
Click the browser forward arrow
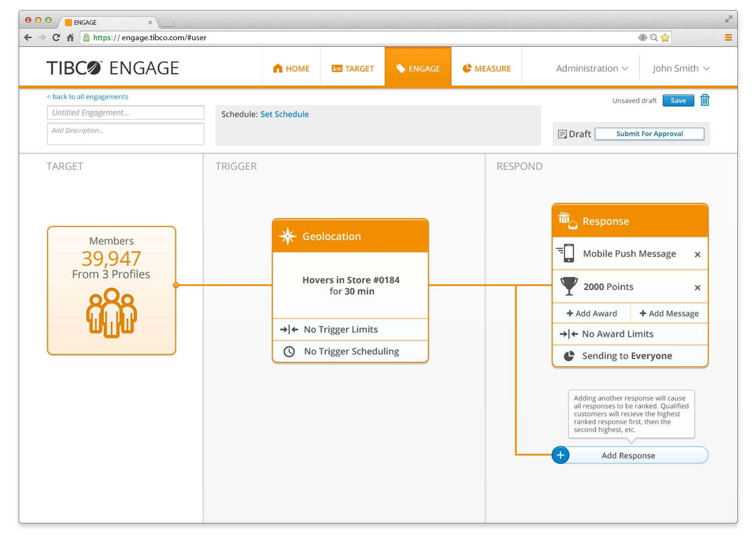(x=42, y=37)
